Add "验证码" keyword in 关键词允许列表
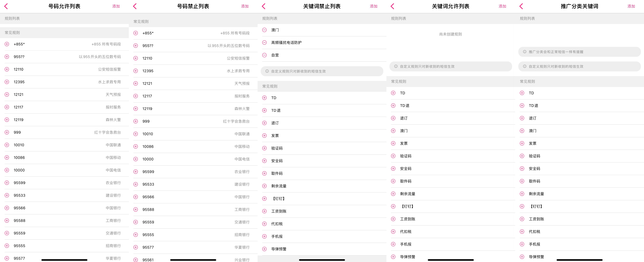 pyautogui.click(x=393, y=156)
